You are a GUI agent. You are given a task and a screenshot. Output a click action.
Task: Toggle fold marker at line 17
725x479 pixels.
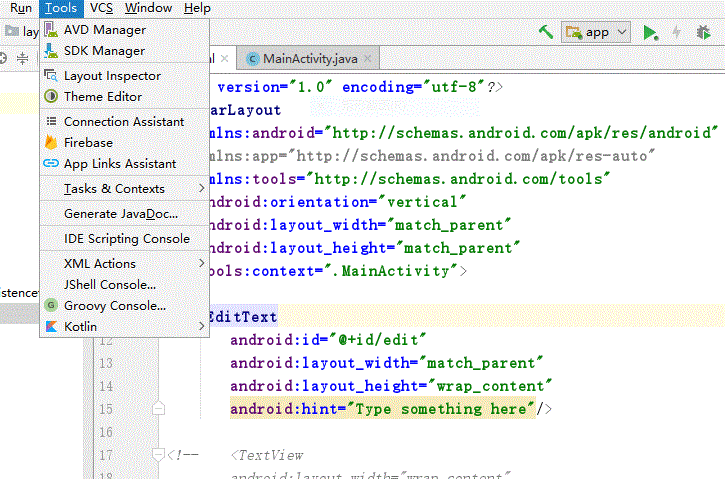158,454
